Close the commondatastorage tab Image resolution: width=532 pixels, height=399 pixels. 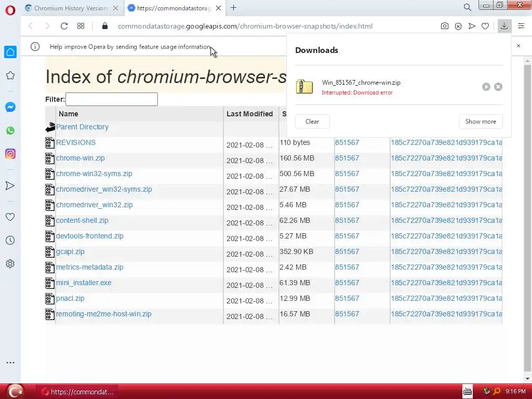[x=219, y=8]
